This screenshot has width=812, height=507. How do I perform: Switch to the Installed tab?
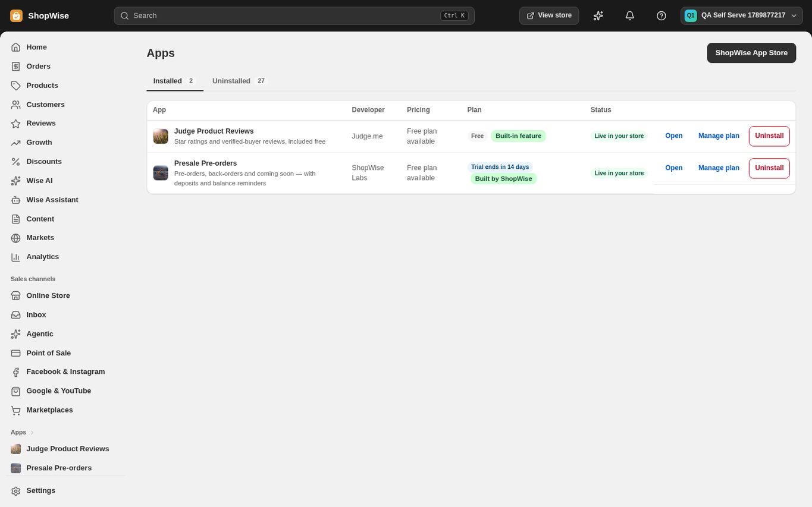point(174,81)
